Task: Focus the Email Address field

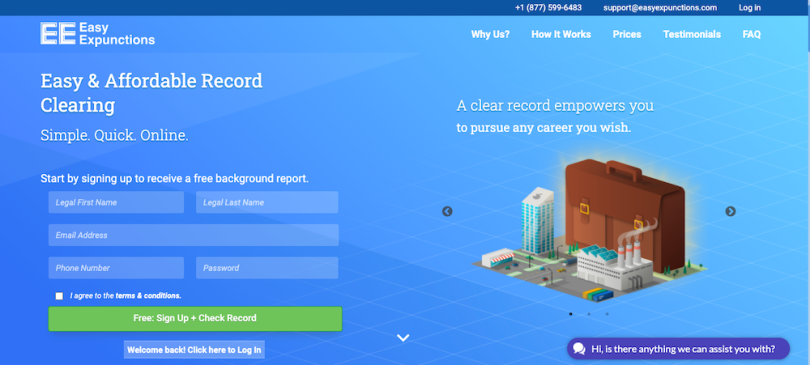Action: pos(194,235)
